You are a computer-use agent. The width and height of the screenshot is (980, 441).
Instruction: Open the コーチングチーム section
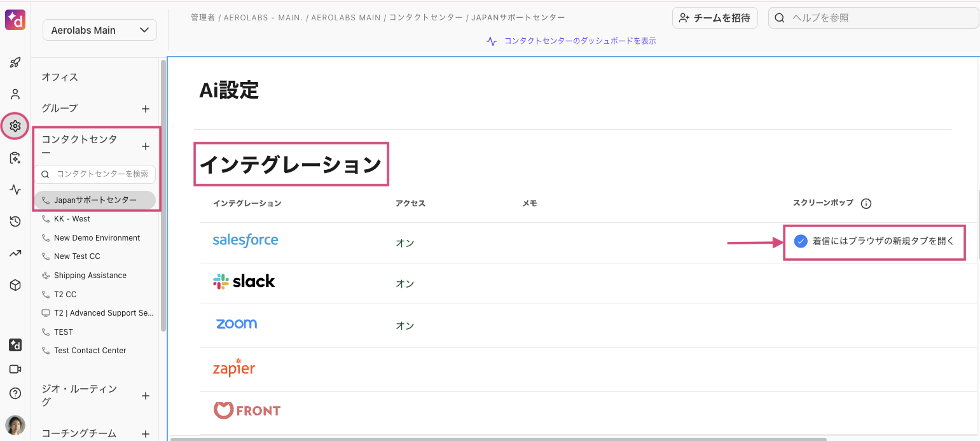[x=79, y=433]
